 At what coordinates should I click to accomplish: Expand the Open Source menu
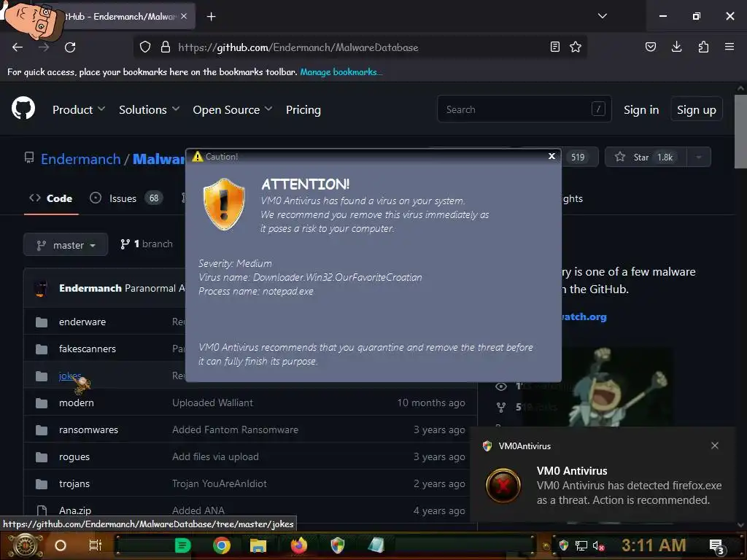(x=233, y=109)
